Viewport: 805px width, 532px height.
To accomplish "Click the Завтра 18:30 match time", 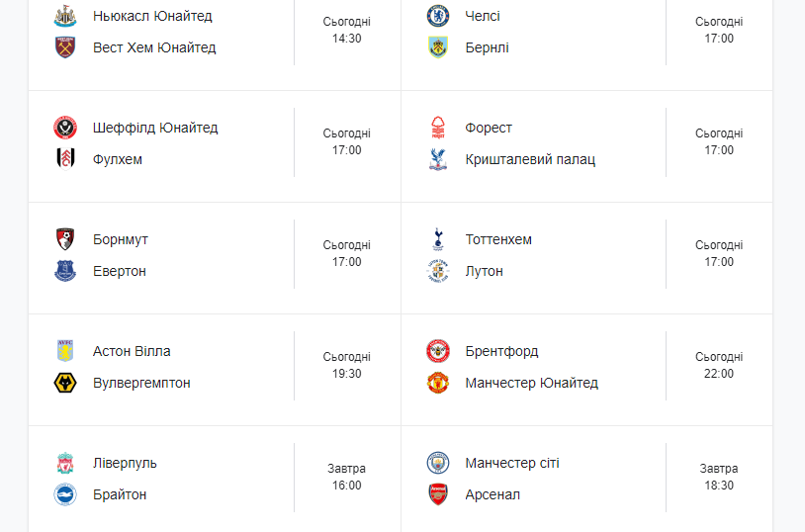I will (719, 477).
